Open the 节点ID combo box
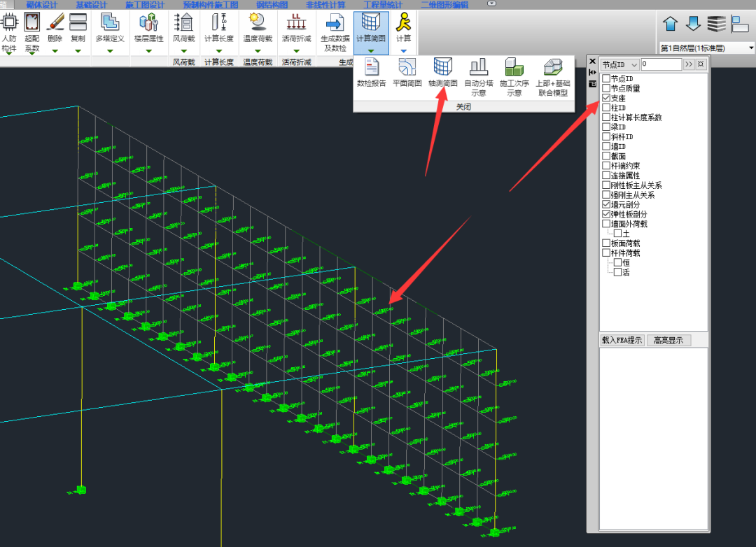 coord(634,64)
